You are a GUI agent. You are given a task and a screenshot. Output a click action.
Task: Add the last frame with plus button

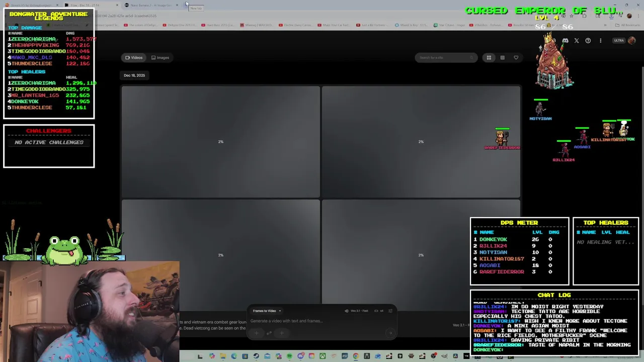click(282, 333)
